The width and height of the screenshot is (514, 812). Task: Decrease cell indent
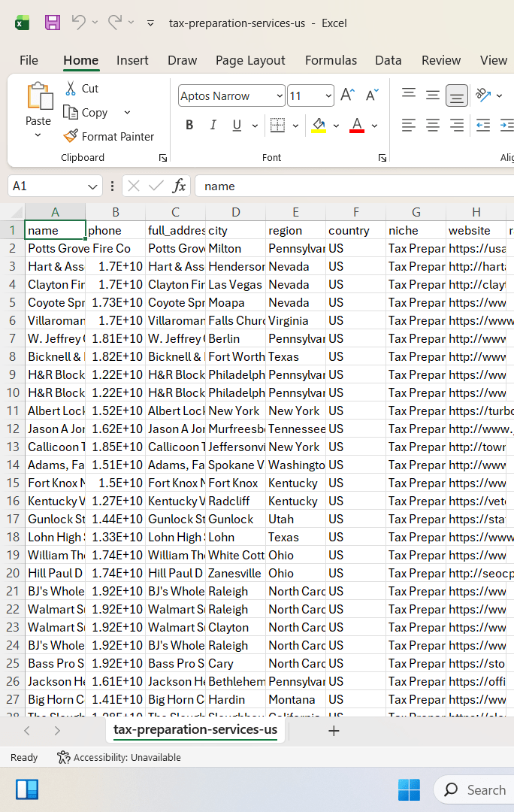point(483,125)
